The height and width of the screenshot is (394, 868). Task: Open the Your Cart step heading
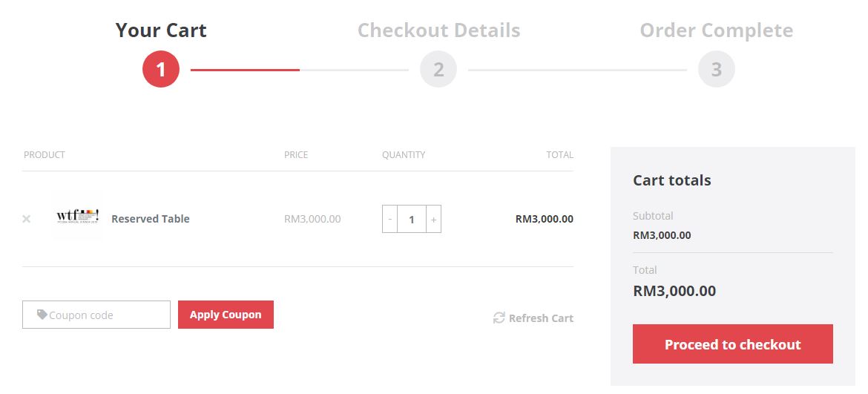coord(161,30)
